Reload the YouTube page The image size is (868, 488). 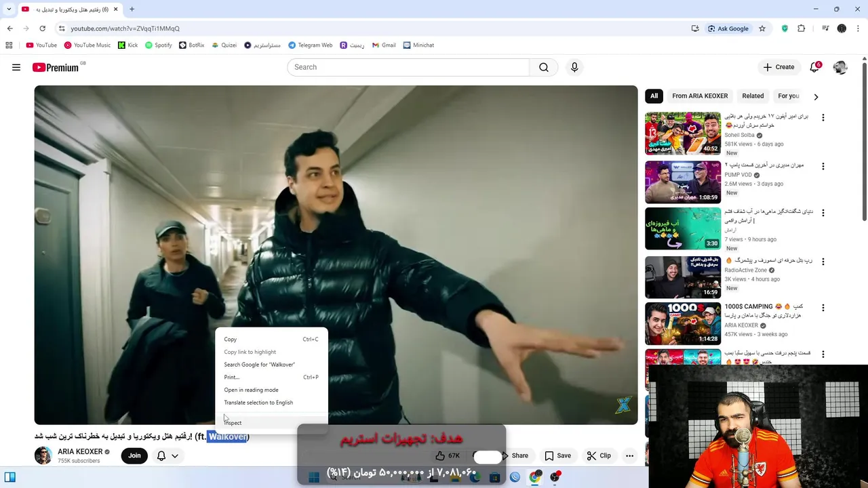42,28
